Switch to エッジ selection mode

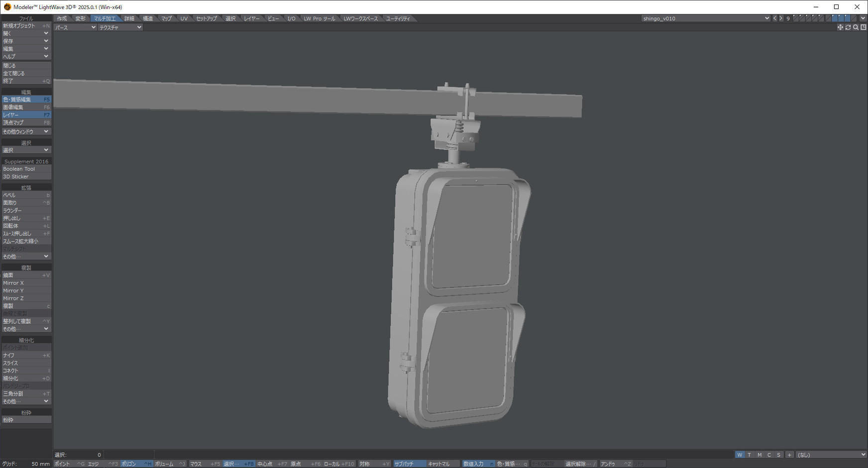pyautogui.click(x=103, y=464)
